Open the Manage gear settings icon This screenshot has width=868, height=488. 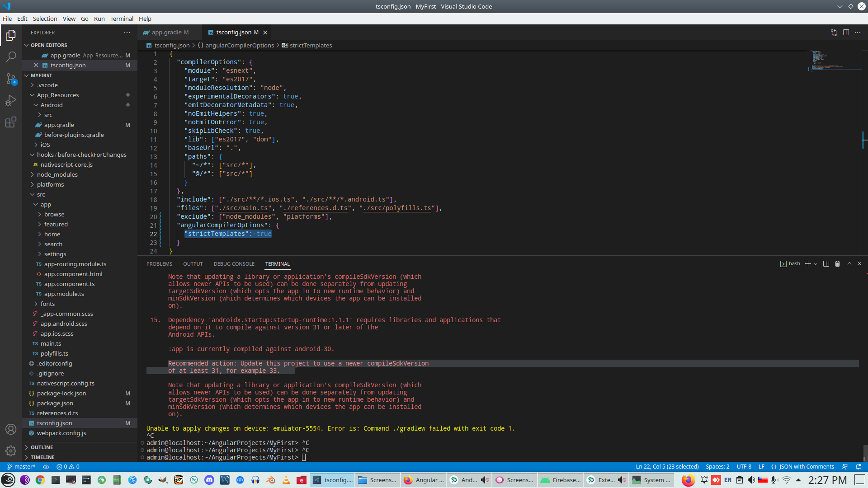click(x=11, y=450)
